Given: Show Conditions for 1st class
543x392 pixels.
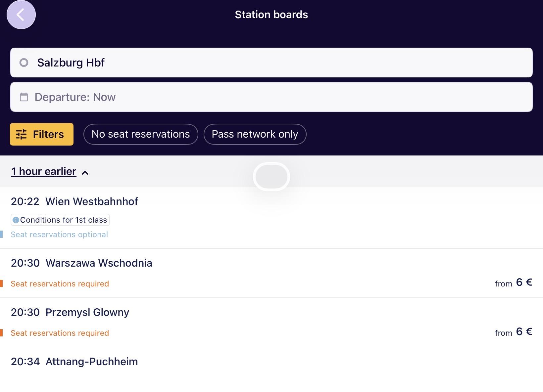Looking at the screenshot, I should (x=60, y=220).
